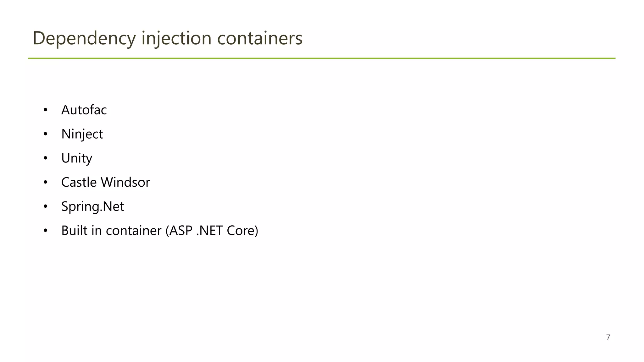Click the bullet dot beside Built in container
The image size is (644, 362).
46,231
